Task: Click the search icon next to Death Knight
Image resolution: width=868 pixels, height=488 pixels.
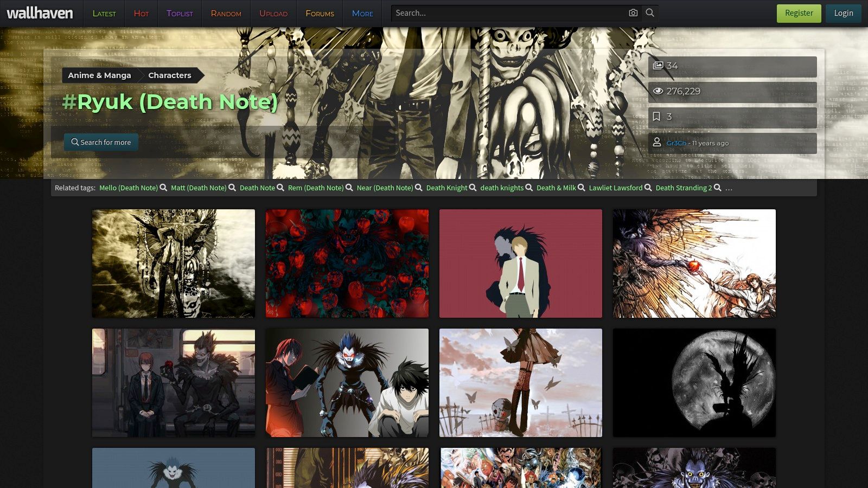Action: [x=473, y=188]
